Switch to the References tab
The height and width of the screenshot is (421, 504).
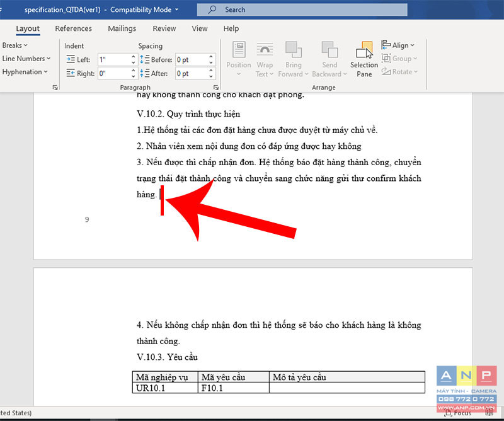coord(73,28)
